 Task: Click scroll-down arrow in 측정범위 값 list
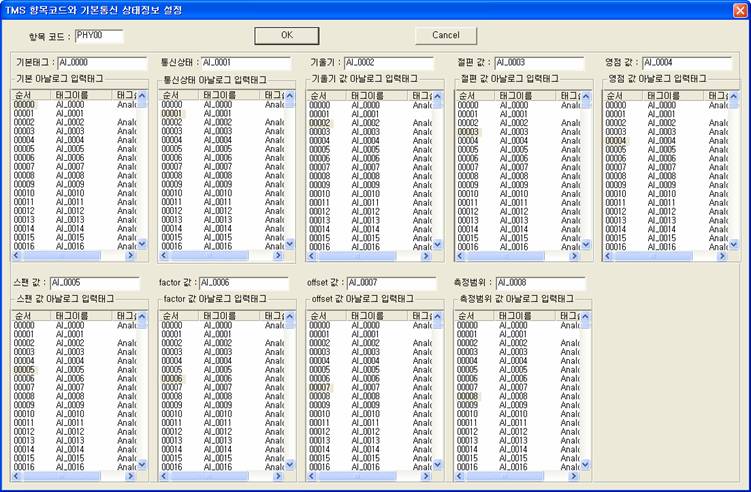(x=585, y=465)
